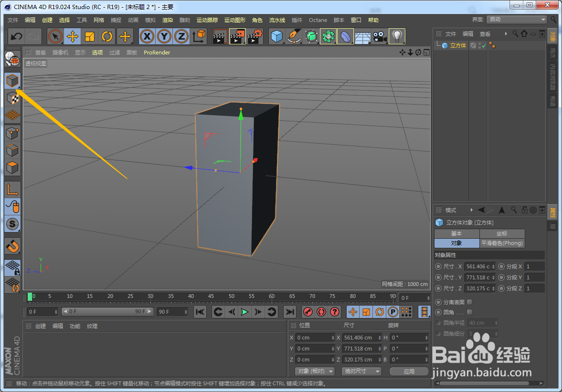
Task: Switch to Points mode
Action: click(12, 133)
